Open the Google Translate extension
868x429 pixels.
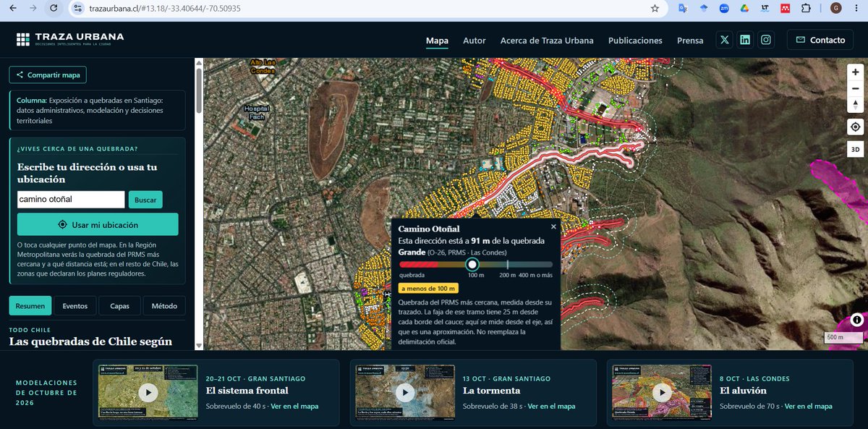point(683,9)
